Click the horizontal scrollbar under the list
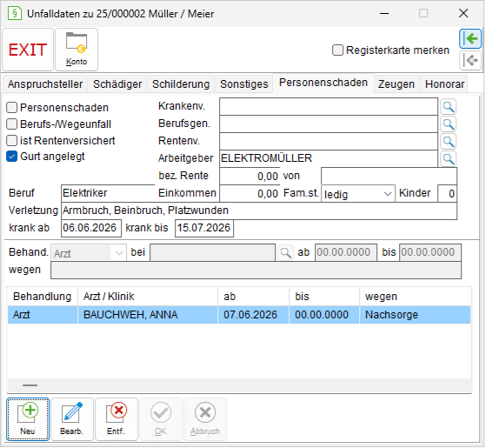The width and height of the screenshot is (486, 448). pyautogui.click(x=239, y=385)
